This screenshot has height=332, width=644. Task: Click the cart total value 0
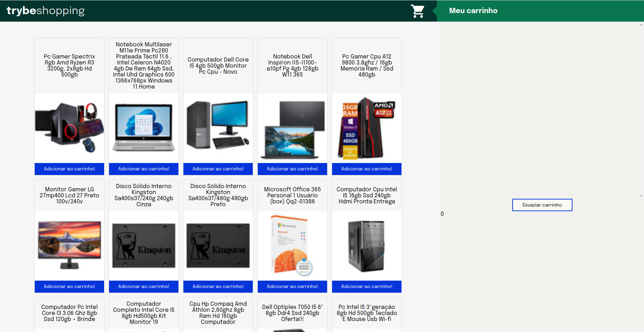pos(442,214)
